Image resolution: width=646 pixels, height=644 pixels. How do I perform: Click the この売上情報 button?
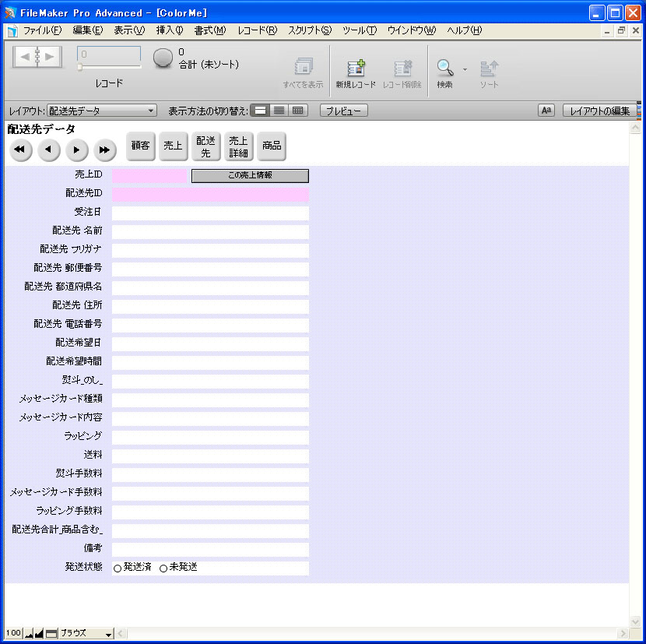250,175
